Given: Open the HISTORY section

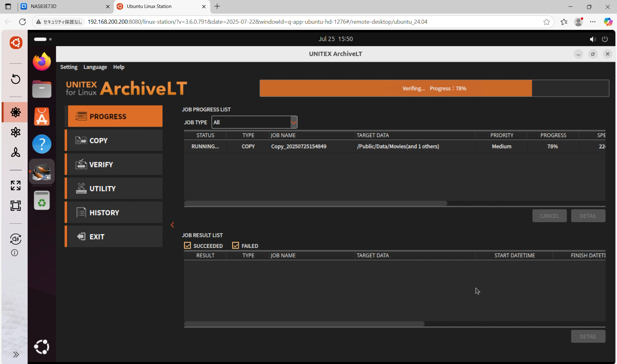Looking at the screenshot, I should pos(114,212).
